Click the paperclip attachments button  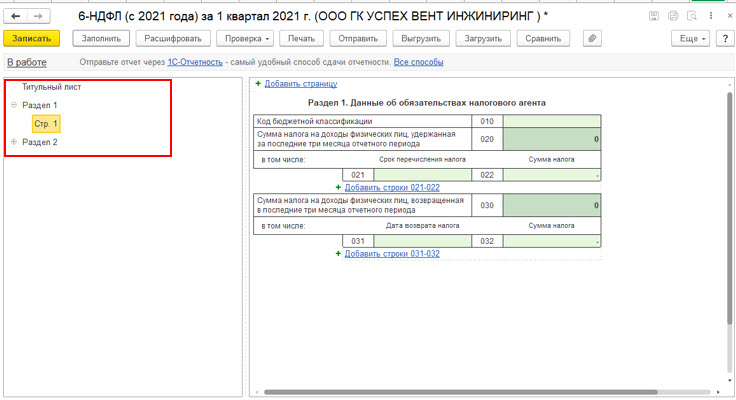tap(592, 38)
